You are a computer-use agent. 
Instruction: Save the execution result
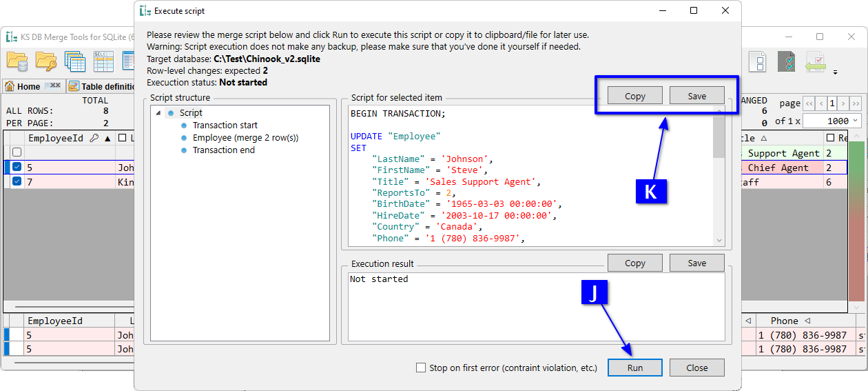[x=697, y=263]
